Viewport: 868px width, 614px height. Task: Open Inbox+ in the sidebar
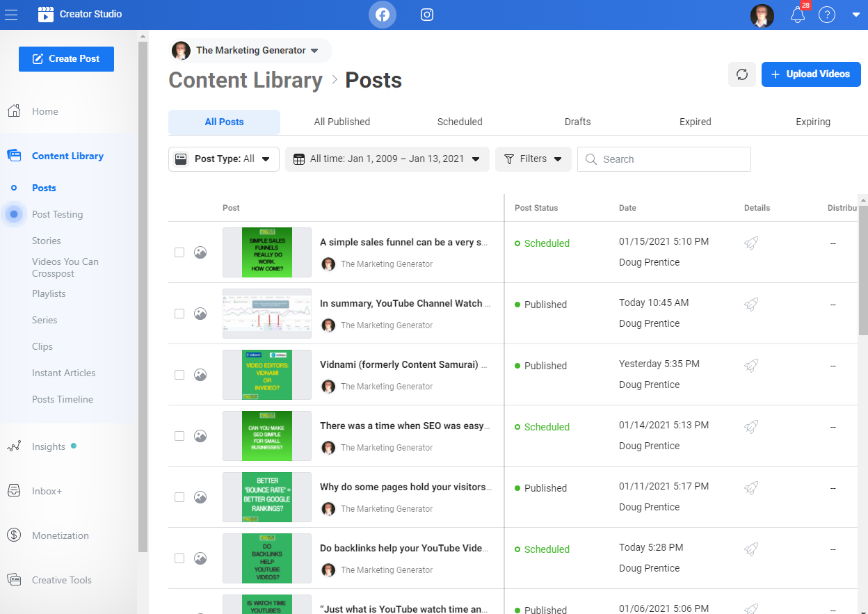(47, 491)
